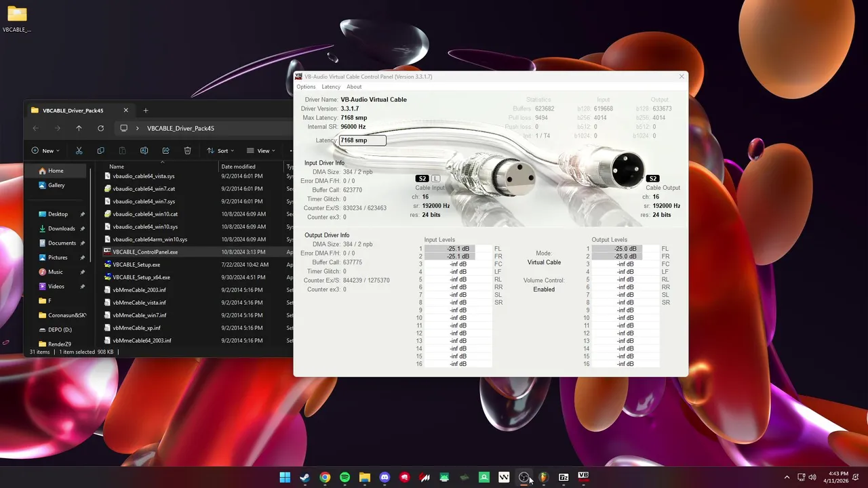Close the VBCABLE_Driver_Pack45 Explorer tab

coord(125,110)
